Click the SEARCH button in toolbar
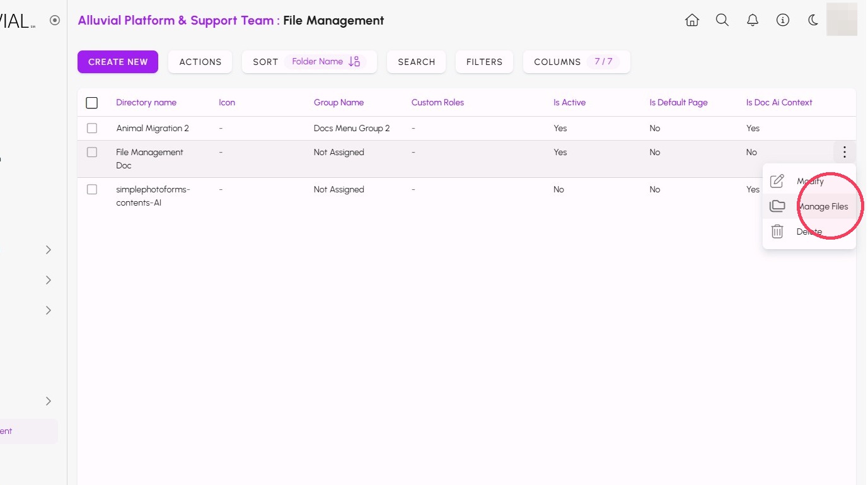Image resolution: width=868 pixels, height=485 pixels. (417, 62)
